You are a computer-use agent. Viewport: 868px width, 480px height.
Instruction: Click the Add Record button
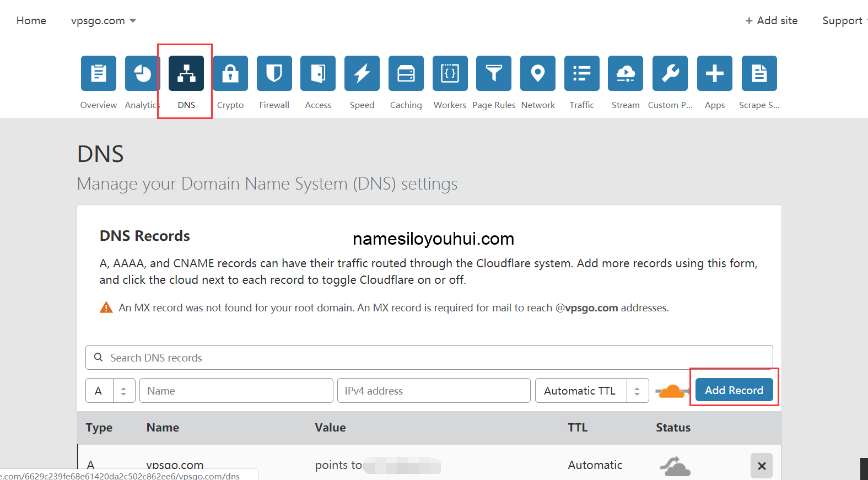[x=734, y=390]
